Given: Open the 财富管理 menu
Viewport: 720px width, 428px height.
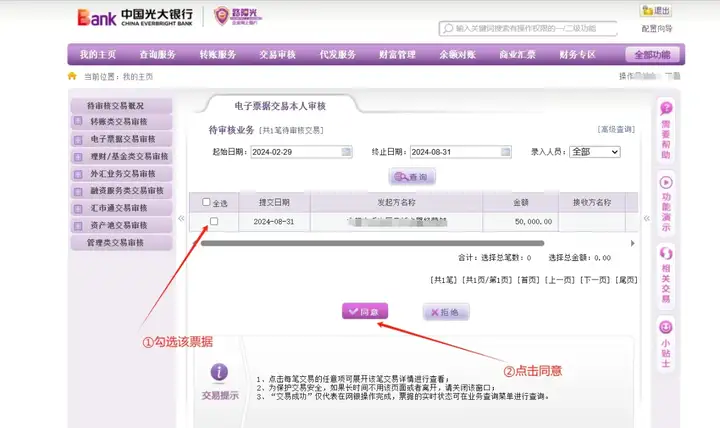Looking at the screenshot, I should [397, 55].
